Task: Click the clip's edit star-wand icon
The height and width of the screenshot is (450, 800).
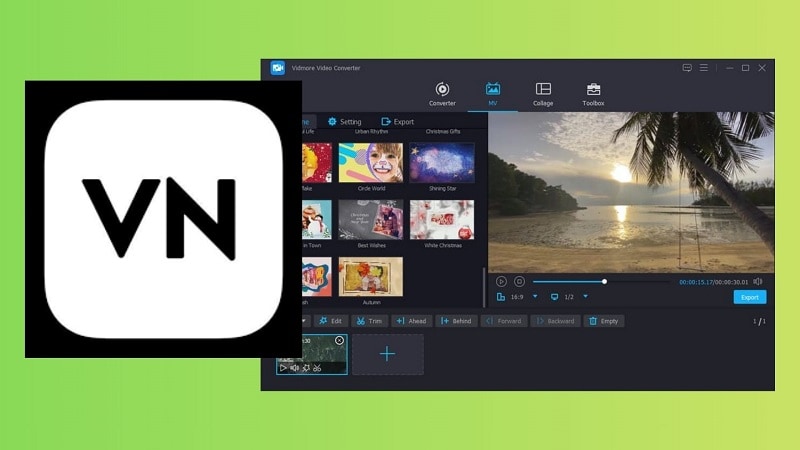Action: pyautogui.click(x=306, y=368)
